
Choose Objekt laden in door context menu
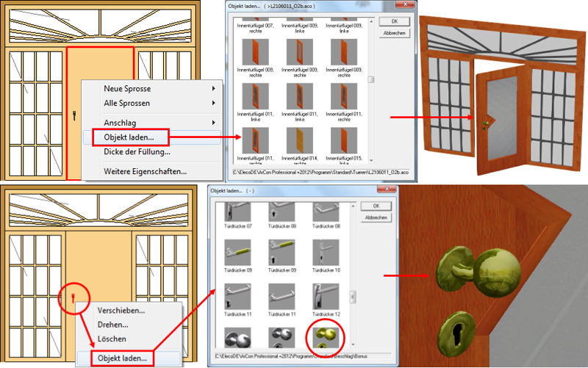(x=129, y=137)
